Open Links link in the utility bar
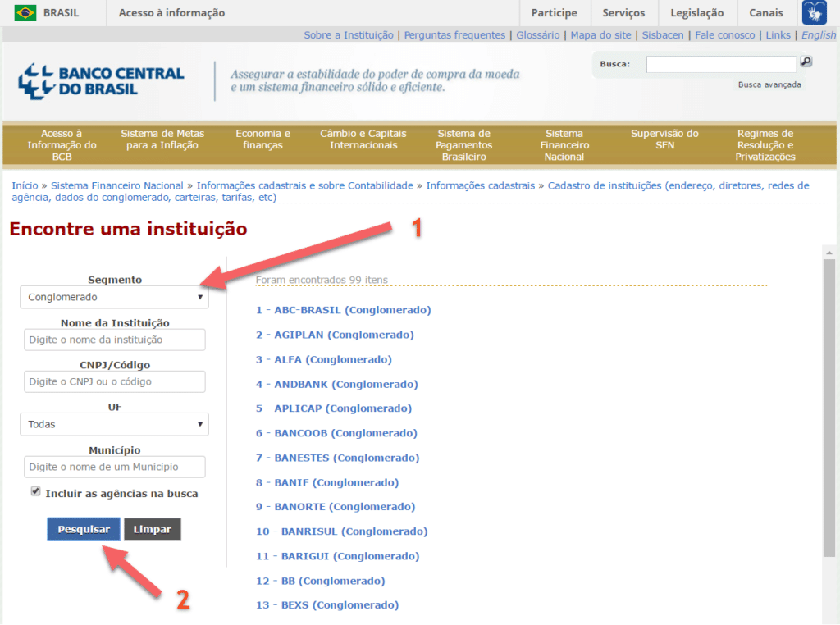This screenshot has height=625, width=840. tap(778, 34)
